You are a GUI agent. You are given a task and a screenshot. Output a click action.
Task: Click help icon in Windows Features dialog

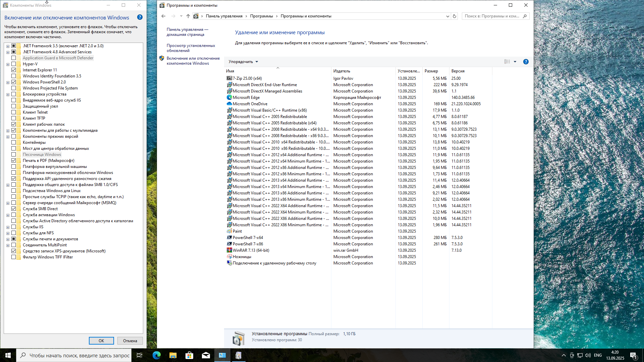pyautogui.click(x=140, y=17)
